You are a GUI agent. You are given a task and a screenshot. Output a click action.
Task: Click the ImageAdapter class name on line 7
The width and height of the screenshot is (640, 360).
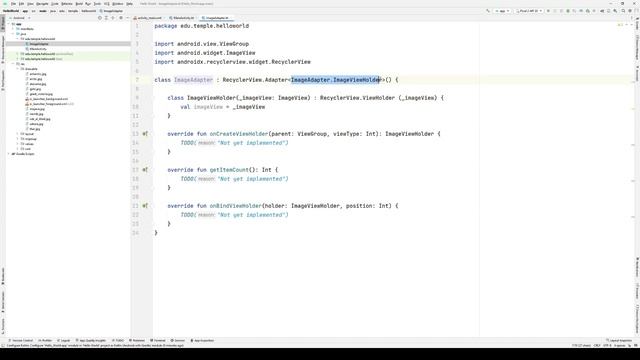pos(193,80)
